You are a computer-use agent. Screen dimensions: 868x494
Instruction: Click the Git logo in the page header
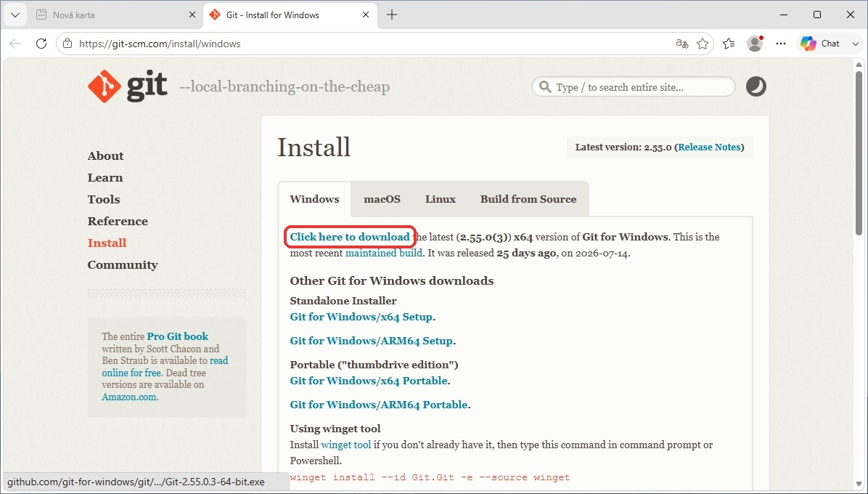(127, 86)
